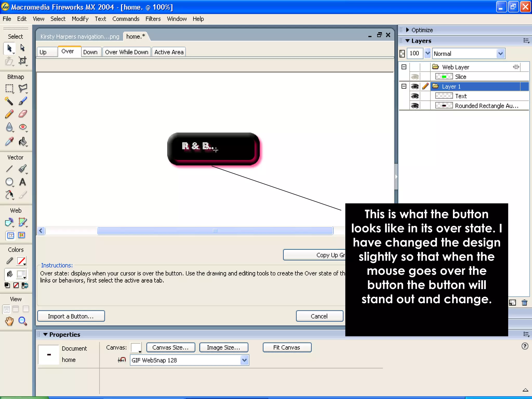Viewport: 532px width, 399px height.
Task: Activate the Zoom magnifier tool
Action: coord(23,321)
